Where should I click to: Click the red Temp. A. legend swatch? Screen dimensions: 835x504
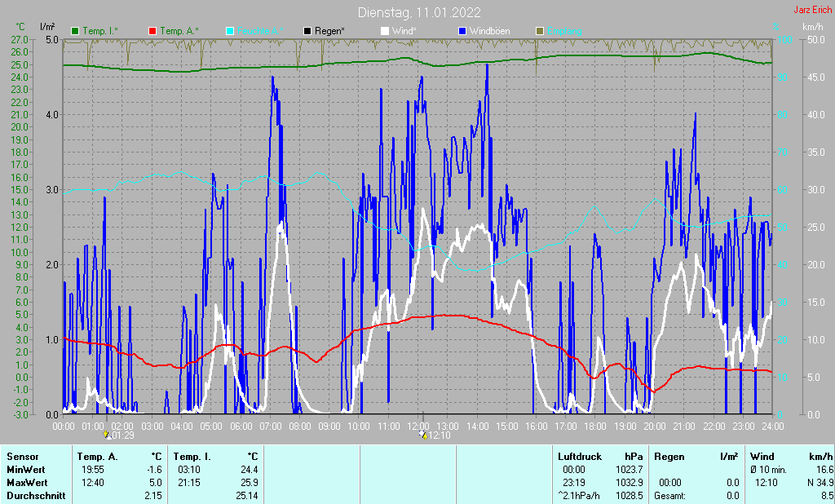[152, 31]
